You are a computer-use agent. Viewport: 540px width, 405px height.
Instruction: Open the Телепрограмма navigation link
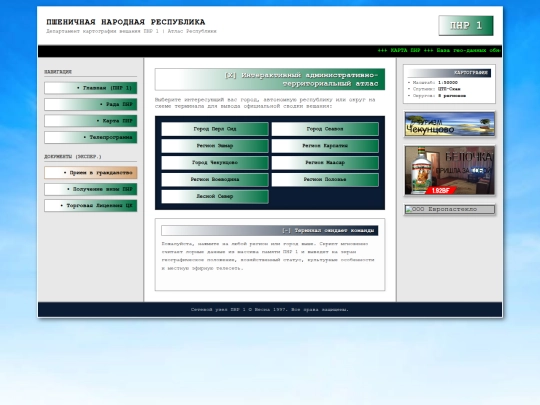(x=91, y=137)
